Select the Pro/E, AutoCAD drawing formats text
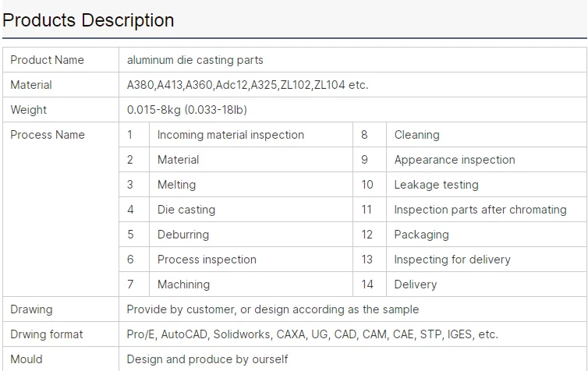This screenshot has height=371, width=588. (312, 334)
